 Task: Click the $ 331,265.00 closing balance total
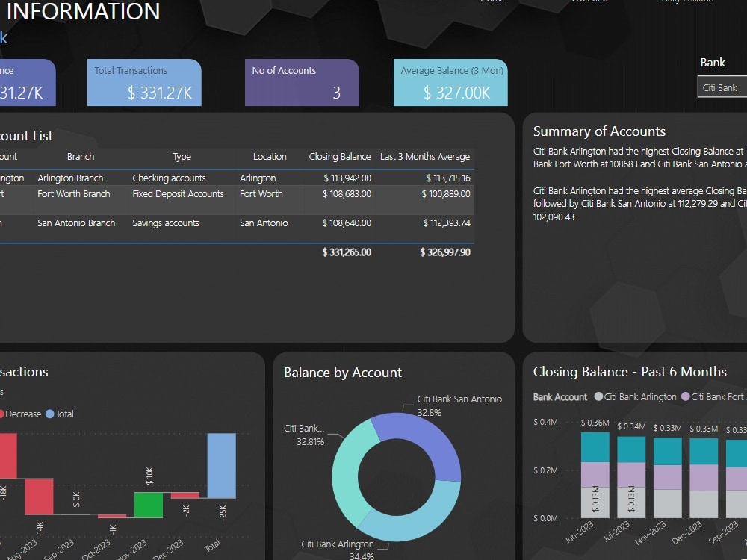point(347,252)
